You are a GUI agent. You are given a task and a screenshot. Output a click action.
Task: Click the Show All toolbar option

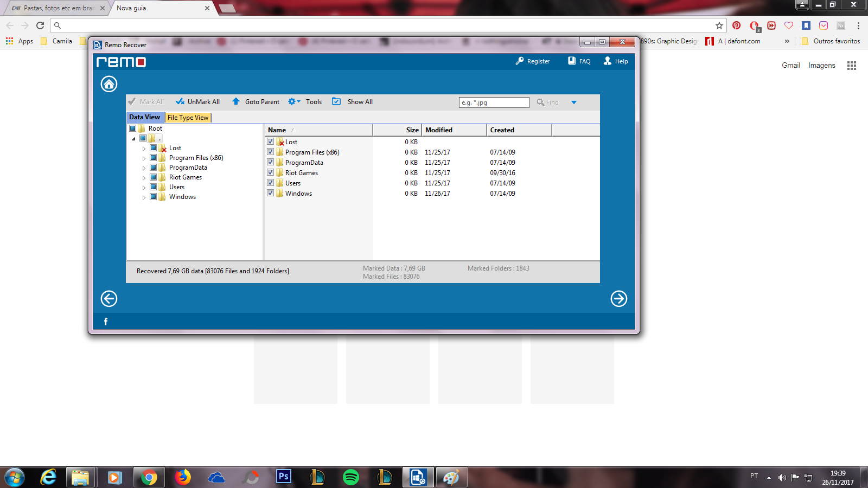pos(353,102)
